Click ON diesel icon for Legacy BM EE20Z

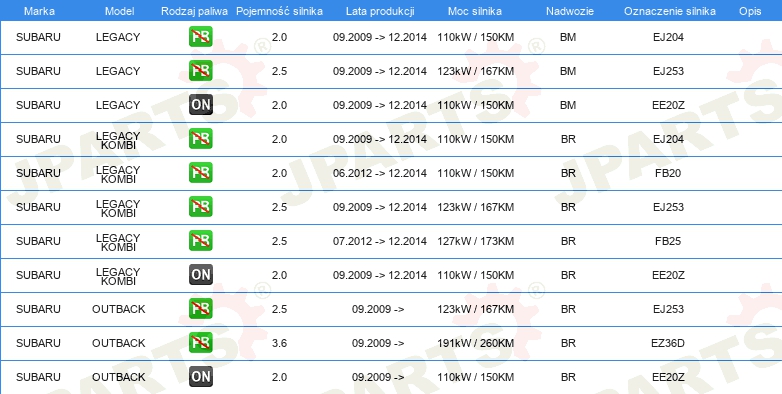coord(200,105)
